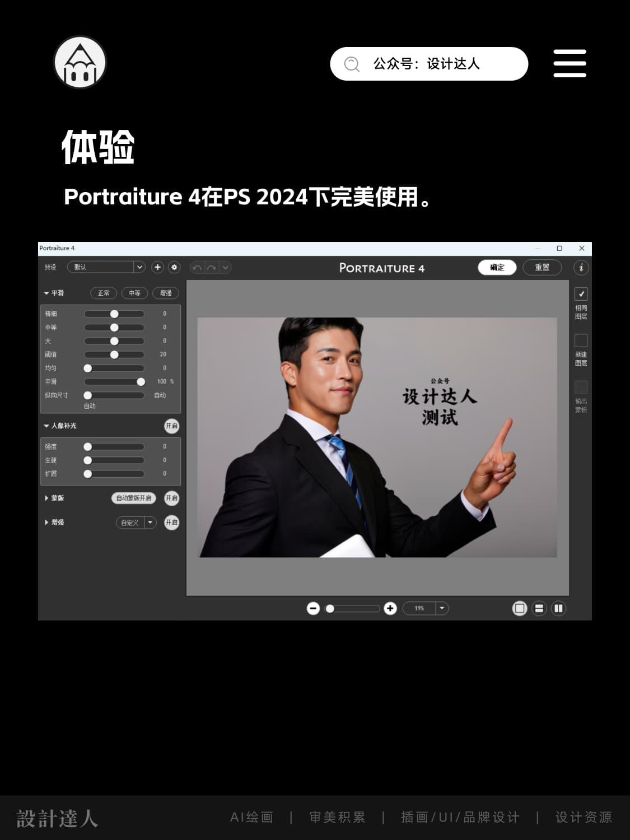Click the add preset plus icon

pyautogui.click(x=157, y=267)
